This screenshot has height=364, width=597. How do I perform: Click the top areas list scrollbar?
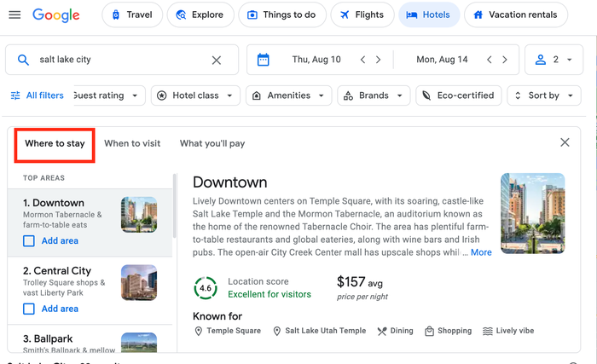175,205
